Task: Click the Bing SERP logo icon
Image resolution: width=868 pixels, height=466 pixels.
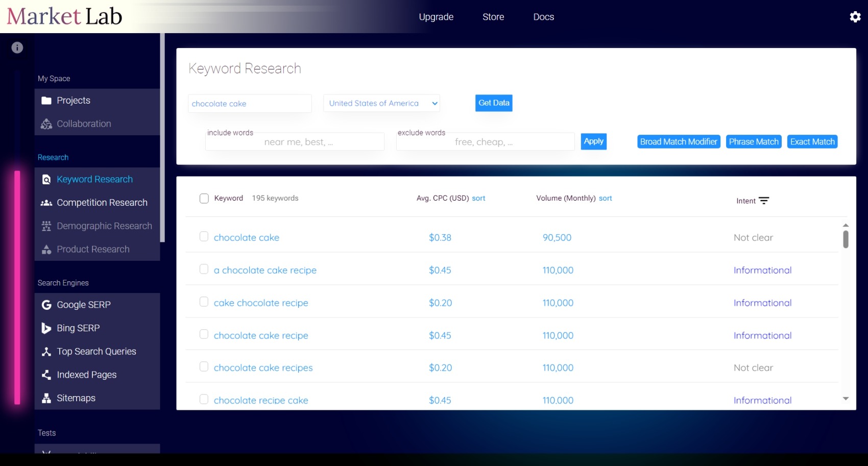Action: click(46, 328)
